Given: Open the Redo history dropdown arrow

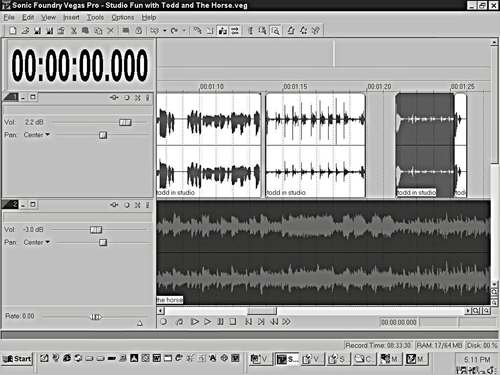Looking at the screenshot, I should pos(184,31).
